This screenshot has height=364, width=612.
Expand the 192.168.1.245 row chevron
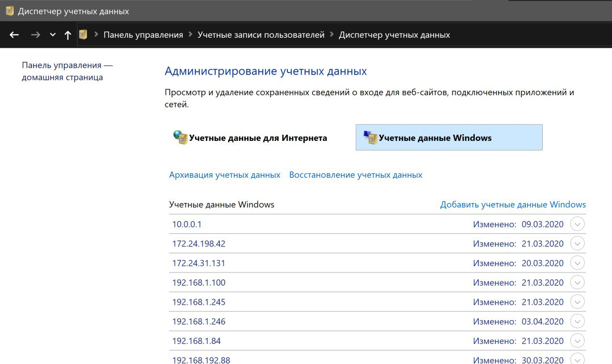578,302
